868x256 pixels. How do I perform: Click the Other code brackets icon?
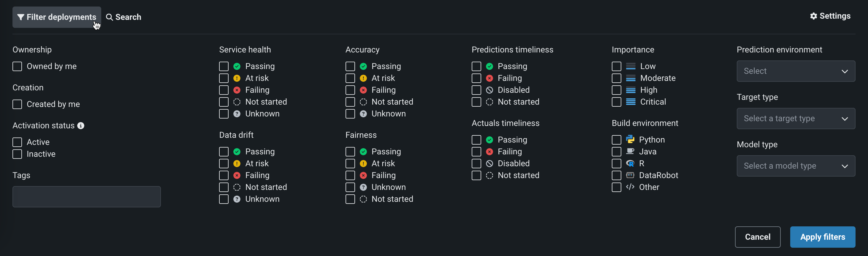(x=630, y=187)
